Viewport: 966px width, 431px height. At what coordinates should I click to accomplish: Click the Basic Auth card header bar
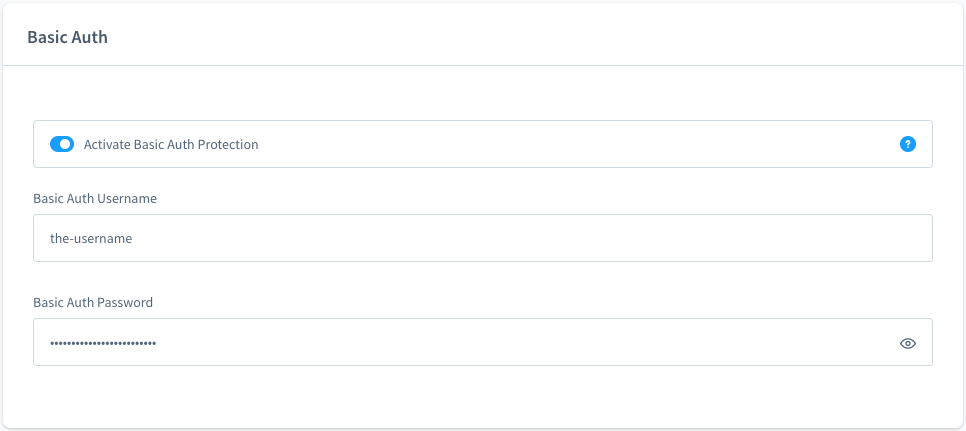click(482, 36)
